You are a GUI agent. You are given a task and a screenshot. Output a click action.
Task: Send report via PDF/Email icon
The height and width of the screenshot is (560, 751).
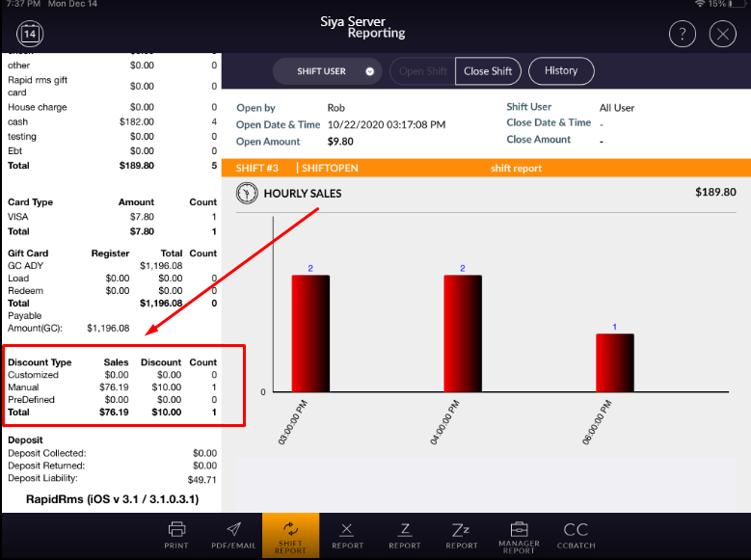[x=233, y=535]
